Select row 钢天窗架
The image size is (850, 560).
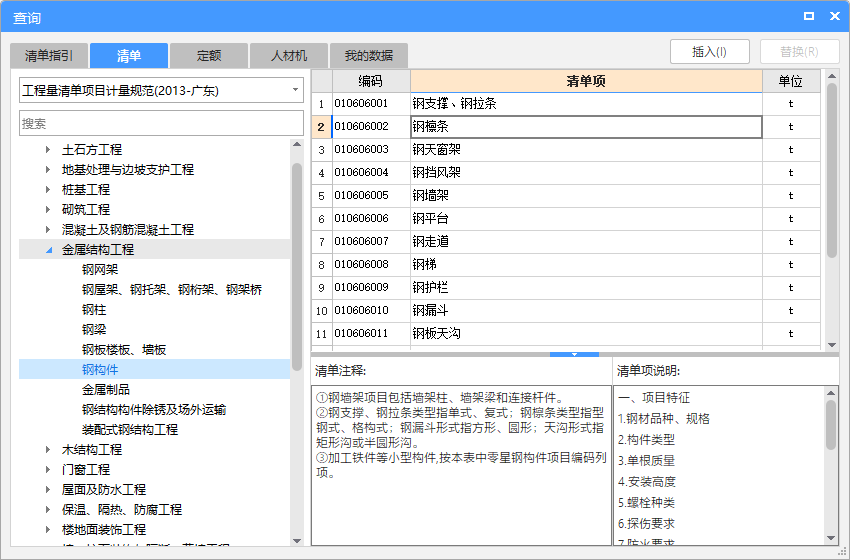coord(587,150)
